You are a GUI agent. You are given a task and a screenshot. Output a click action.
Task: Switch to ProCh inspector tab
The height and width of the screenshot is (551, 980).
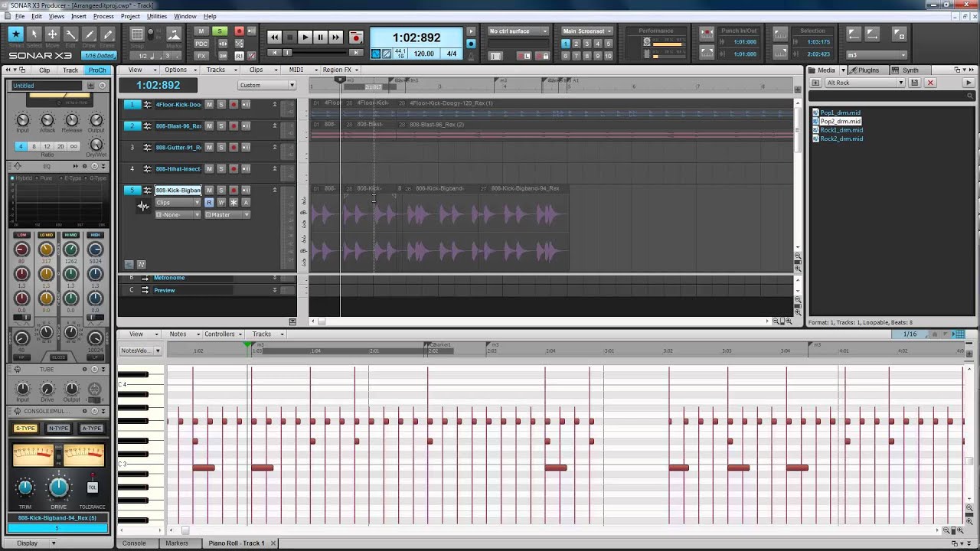click(x=97, y=70)
